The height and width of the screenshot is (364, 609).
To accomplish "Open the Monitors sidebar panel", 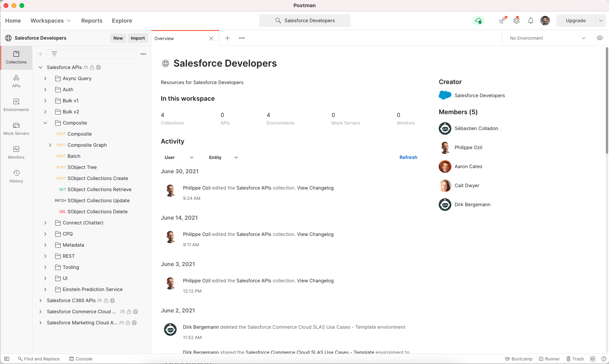I will [16, 153].
